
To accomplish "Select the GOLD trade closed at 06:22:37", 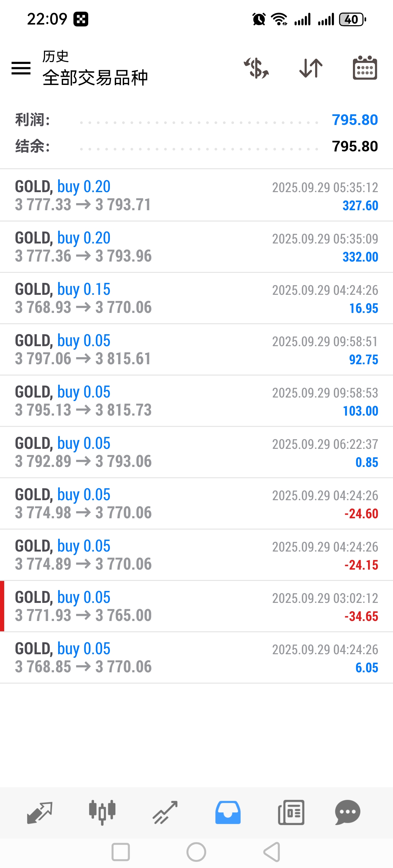I will (x=196, y=452).
